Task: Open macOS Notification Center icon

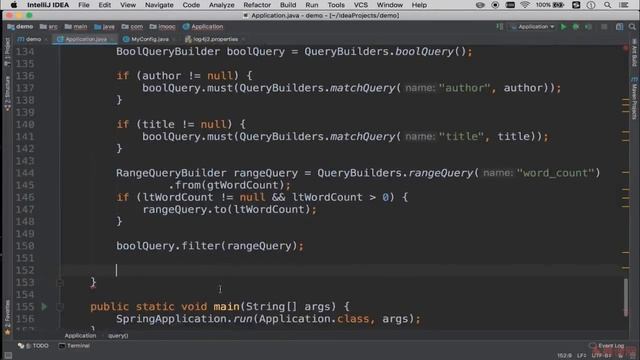Action: (x=624, y=5)
